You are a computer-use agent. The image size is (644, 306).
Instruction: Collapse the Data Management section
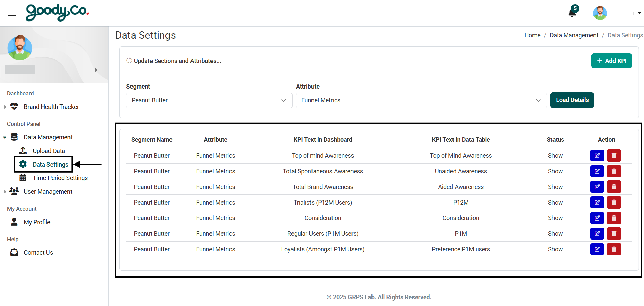[5, 137]
